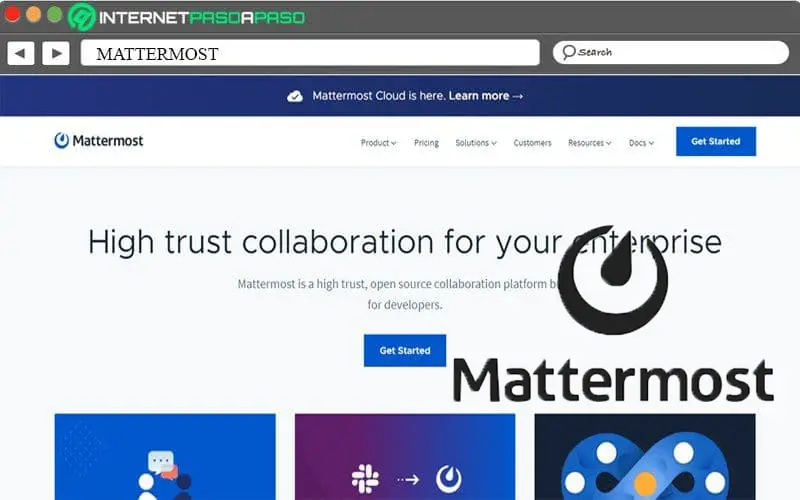This screenshot has width=800, height=500.
Task: Click the Slack logo icon in purple card
Action: pyautogui.click(x=365, y=479)
